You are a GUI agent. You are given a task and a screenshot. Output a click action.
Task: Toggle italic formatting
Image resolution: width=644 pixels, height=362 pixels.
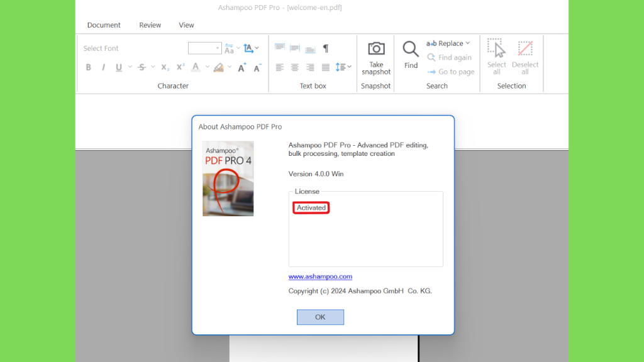tap(104, 67)
